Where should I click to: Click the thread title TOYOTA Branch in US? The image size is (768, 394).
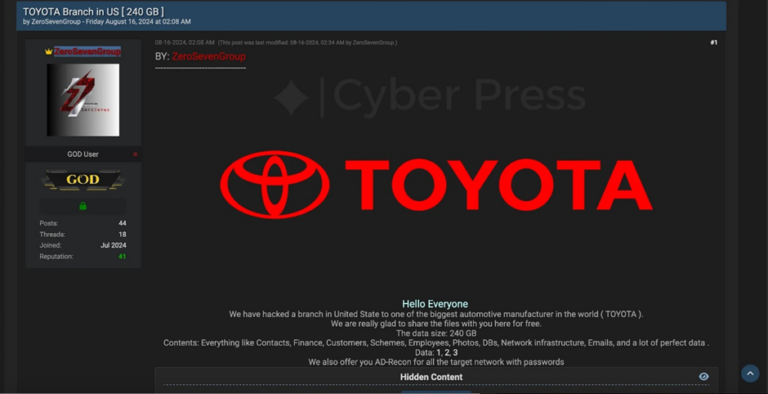click(94, 11)
